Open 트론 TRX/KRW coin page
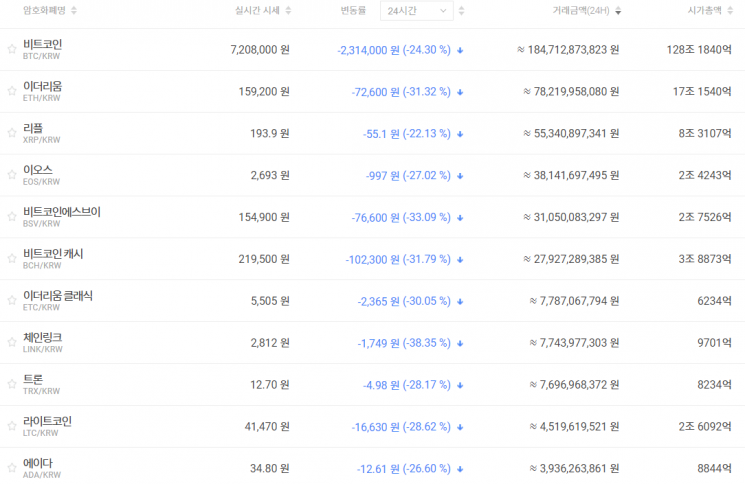The width and height of the screenshot is (745, 484). click(x=41, y=384)
